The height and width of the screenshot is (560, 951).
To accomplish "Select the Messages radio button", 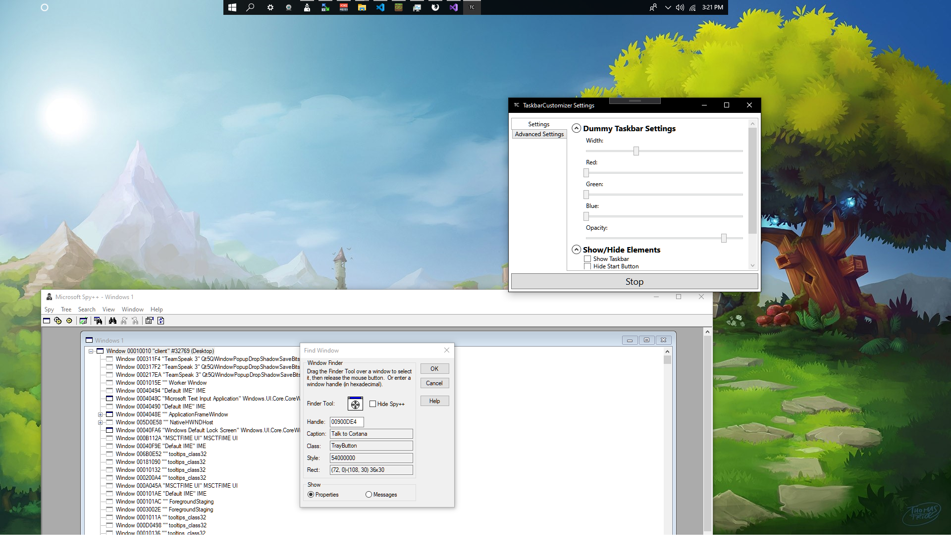I will 369,495.
